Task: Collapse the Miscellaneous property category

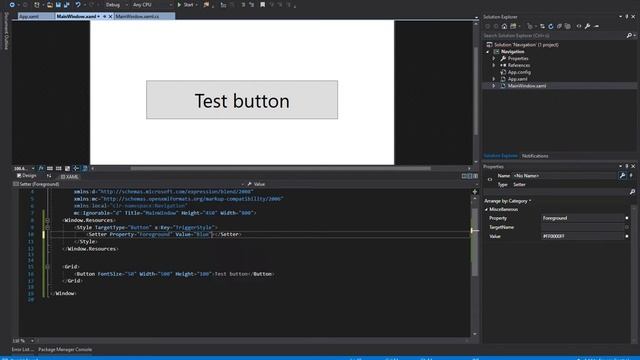Action: pos(487,209)
